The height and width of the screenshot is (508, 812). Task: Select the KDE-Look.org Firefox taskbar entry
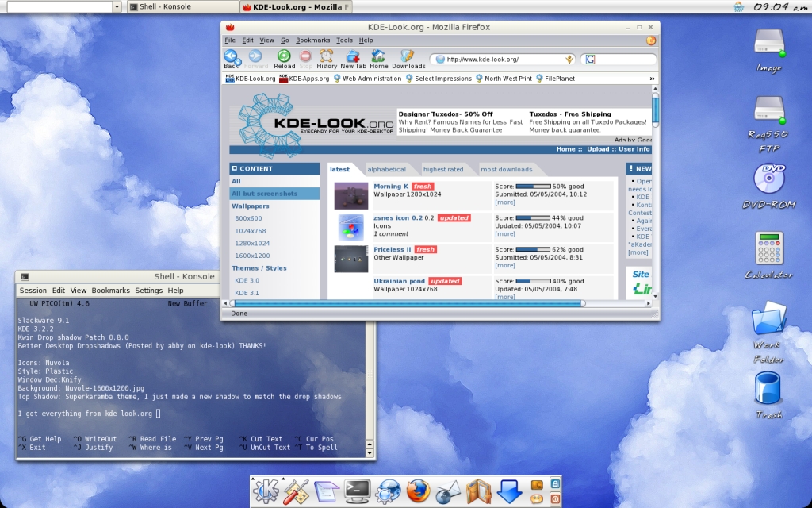point(297,6)
